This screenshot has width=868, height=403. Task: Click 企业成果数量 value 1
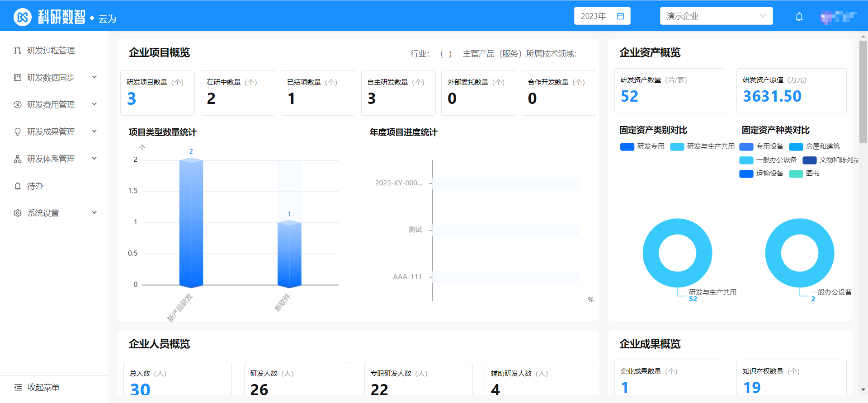625,387
